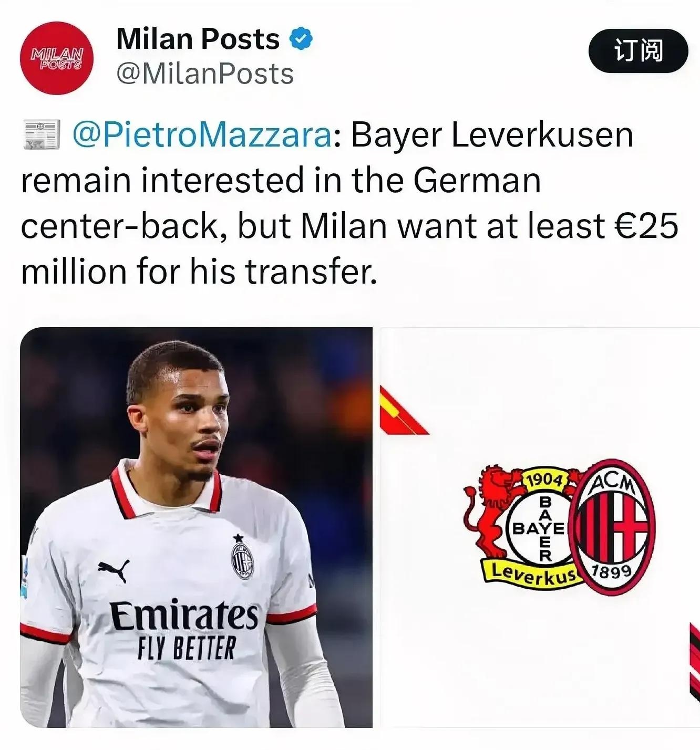Click the AC Milan badge on the shirt
This screenshot has width=700, height=750.
coord(242,557)
